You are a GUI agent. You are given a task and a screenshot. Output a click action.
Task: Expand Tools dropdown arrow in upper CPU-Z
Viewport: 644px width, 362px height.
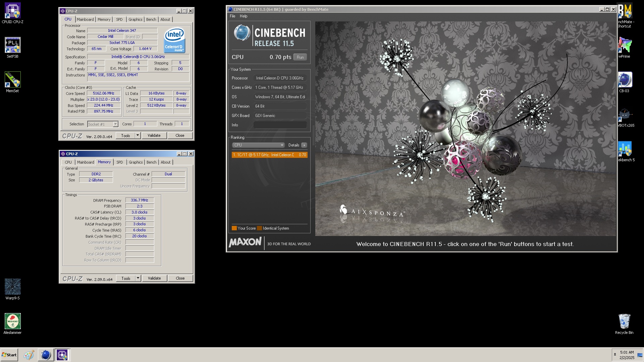point(138,135)
